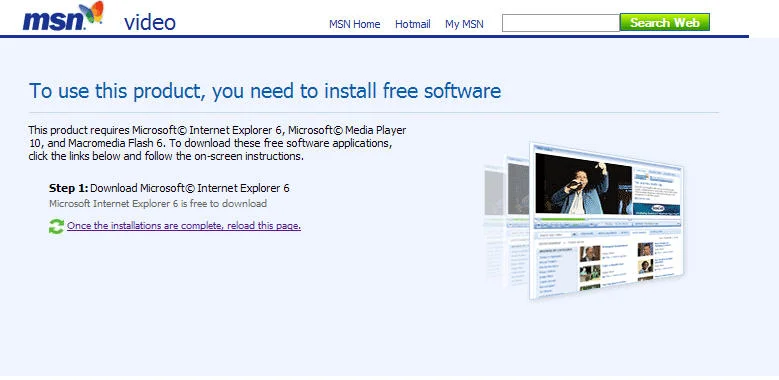Click the 'To use this product' heading
Screen dimensions: 779x380
(x=265, y=91)
